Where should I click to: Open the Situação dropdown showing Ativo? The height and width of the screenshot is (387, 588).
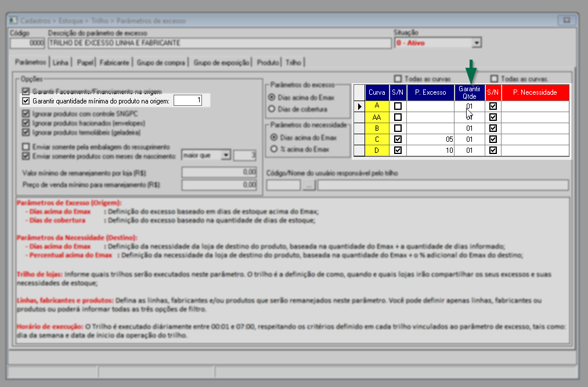click(x=476, y=43)
